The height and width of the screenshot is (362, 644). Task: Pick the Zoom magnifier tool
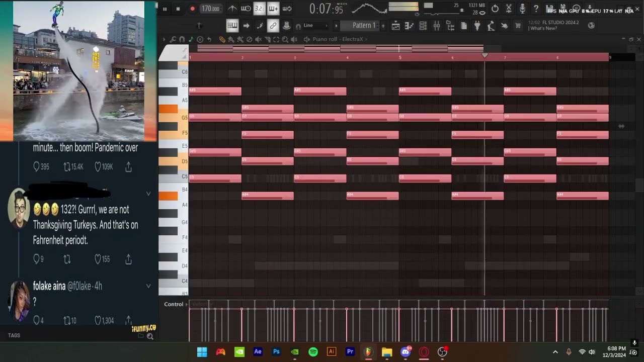tap(285, 39)
